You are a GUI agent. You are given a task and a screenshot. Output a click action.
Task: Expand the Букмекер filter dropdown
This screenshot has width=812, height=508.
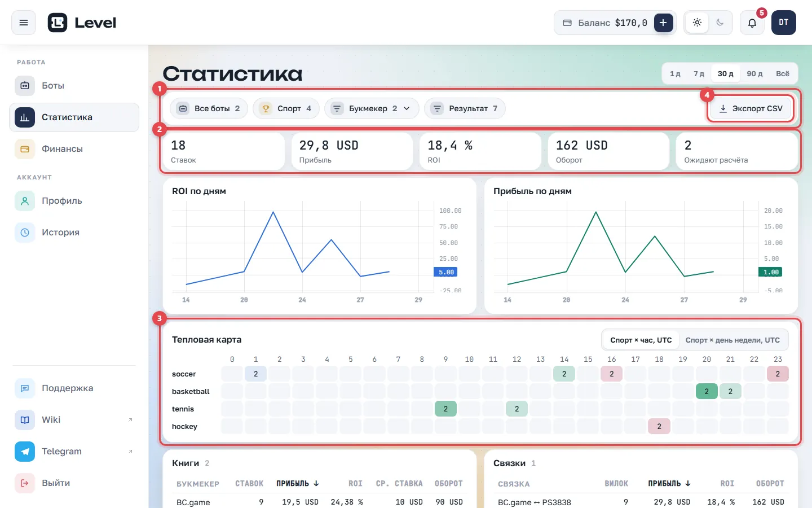click(x=372, y=108)
